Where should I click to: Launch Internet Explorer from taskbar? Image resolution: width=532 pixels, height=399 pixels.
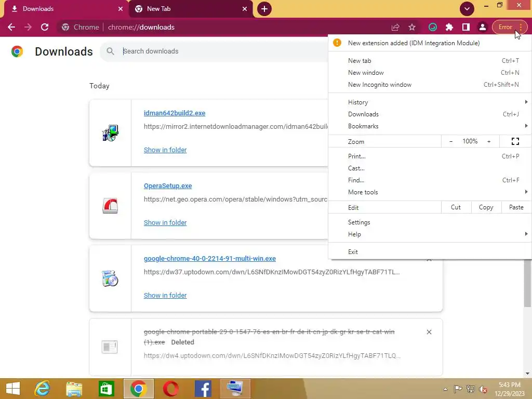(x=42, y=389)
